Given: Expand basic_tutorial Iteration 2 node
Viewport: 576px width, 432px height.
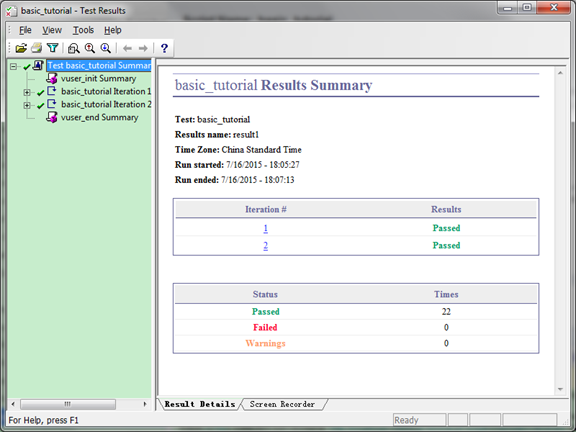Looking at the screenshot, I should pyautogui.click(x=27, y=105).
